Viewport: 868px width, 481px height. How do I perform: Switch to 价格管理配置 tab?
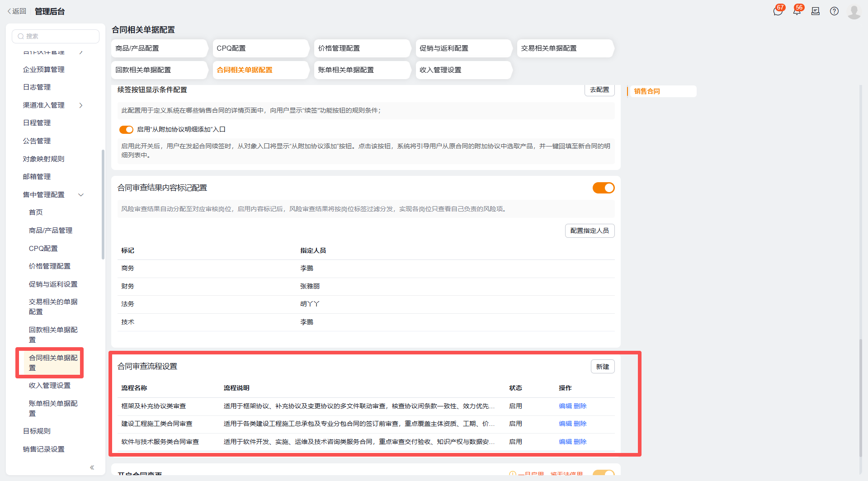click(362, 48)
